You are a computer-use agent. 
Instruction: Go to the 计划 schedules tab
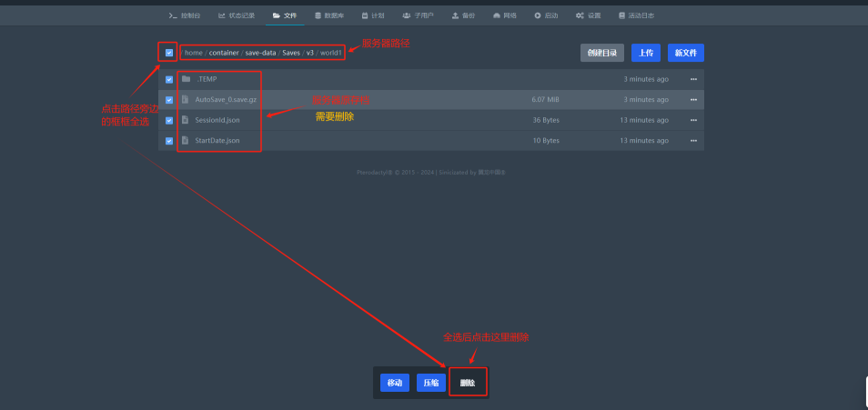click(373, 15)
